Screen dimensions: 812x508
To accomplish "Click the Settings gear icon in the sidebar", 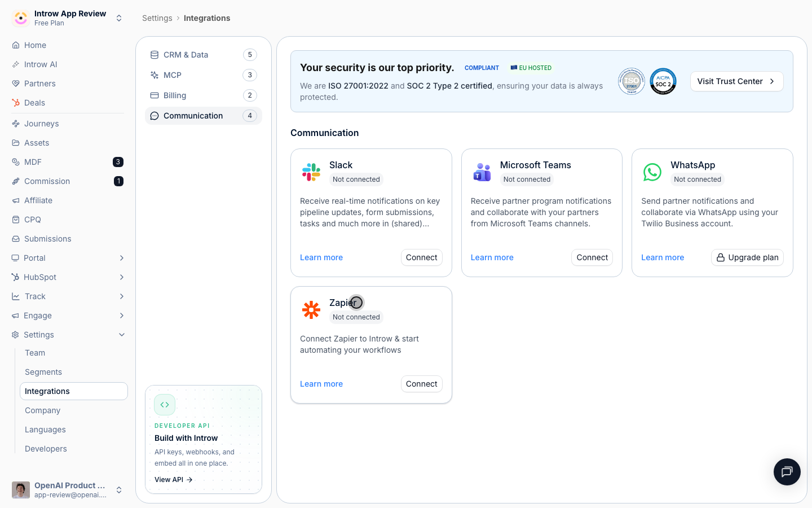I will 16,335.
